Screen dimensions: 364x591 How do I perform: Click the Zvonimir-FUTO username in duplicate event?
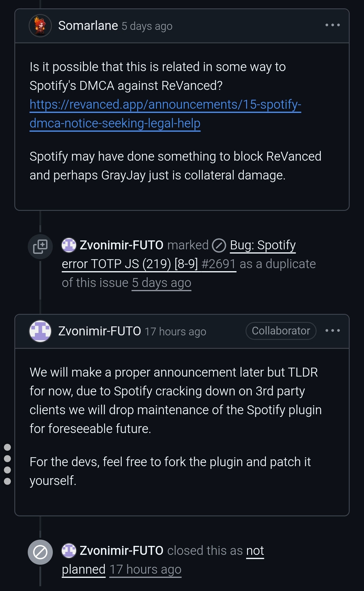[x=121, y=245]
